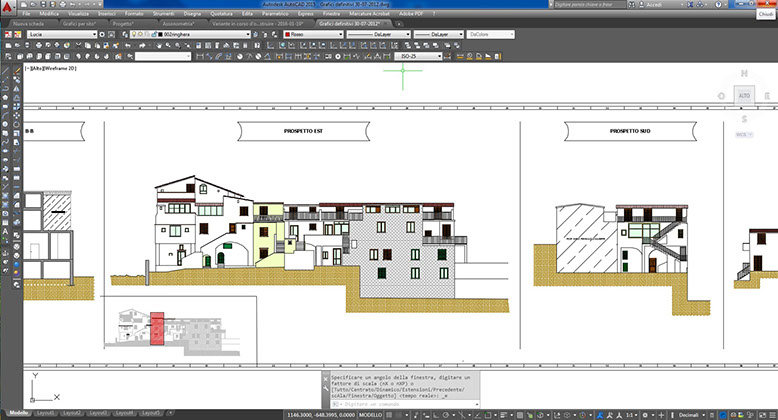Click the Autodesk Exchange Apps icon
The image size is (778, 420).
(689, 5)
